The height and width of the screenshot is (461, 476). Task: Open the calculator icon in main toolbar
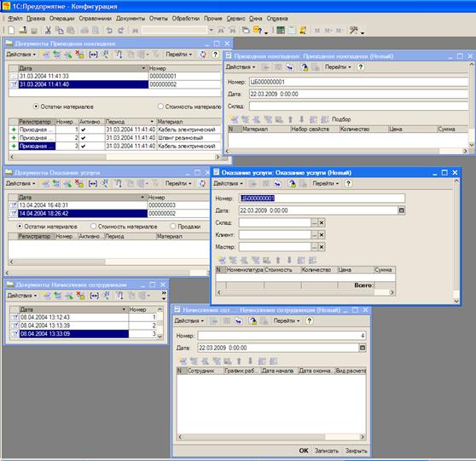(x=281, y=30)
